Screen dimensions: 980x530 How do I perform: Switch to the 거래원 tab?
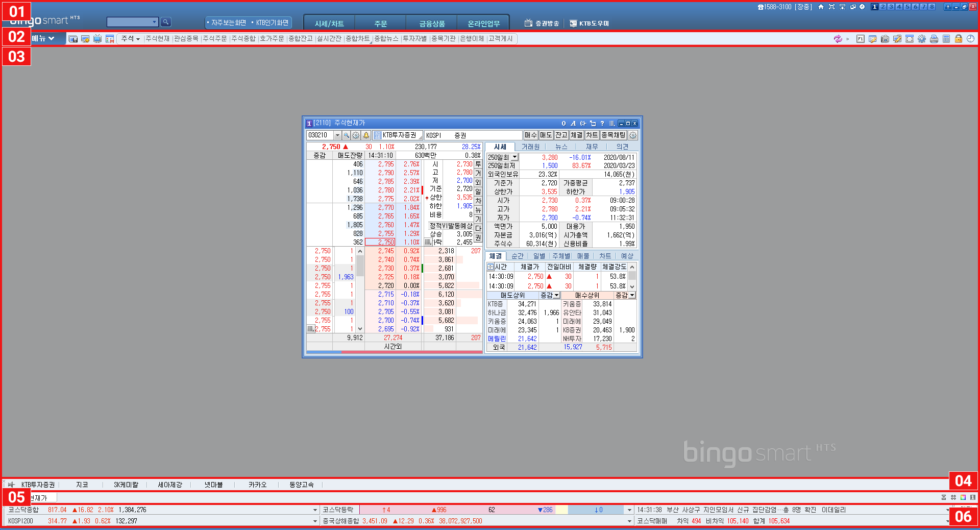(x=530, y=147)
